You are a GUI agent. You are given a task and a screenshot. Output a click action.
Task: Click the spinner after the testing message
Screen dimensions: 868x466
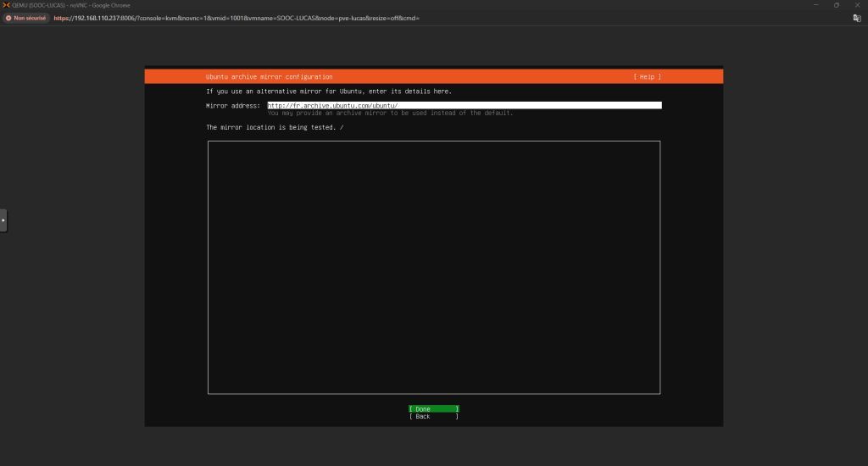[342, 127]
